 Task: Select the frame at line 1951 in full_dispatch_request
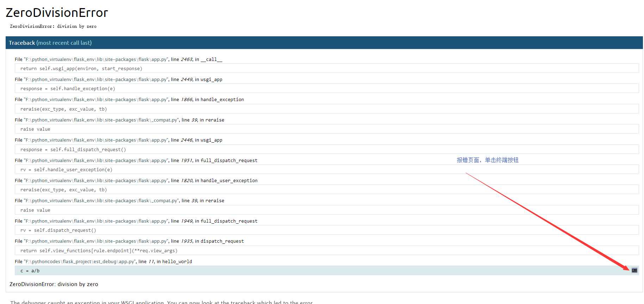136,160
